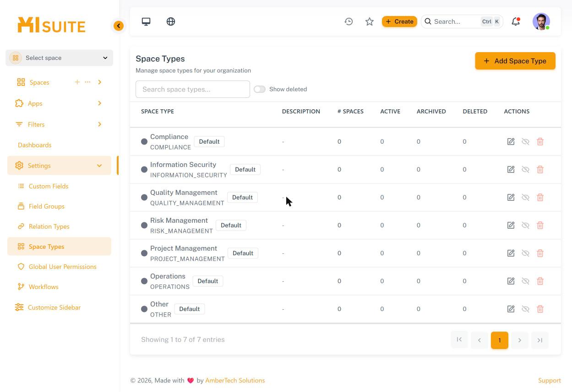
Task: Open the notifications bell
Action: pos(516,21)
